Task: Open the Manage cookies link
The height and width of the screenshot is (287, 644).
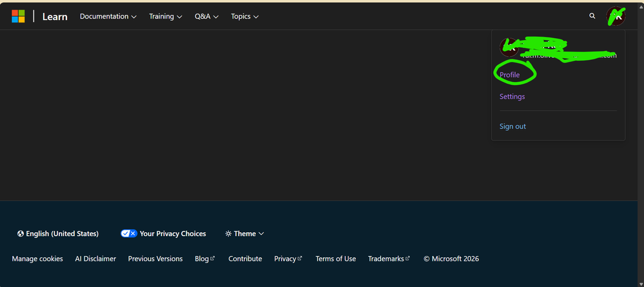Action: pyautogui.click(x=37, y=259)
